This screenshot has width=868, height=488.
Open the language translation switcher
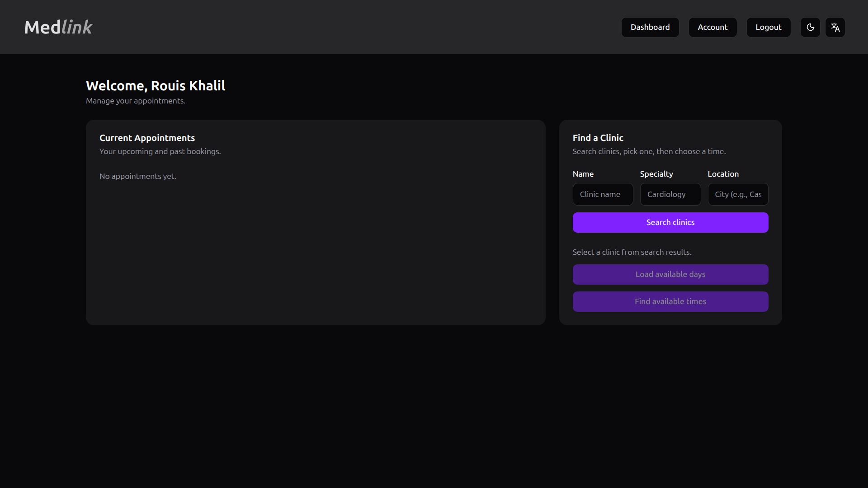835,27
